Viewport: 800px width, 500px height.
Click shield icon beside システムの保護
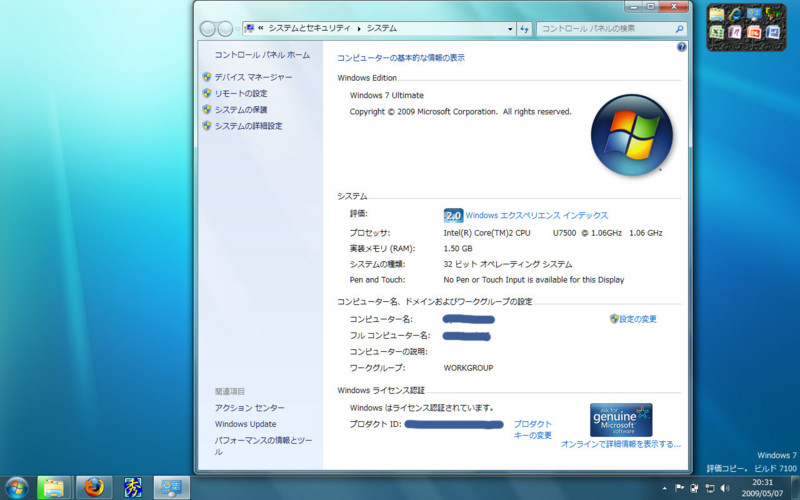[x=207, y=109]
